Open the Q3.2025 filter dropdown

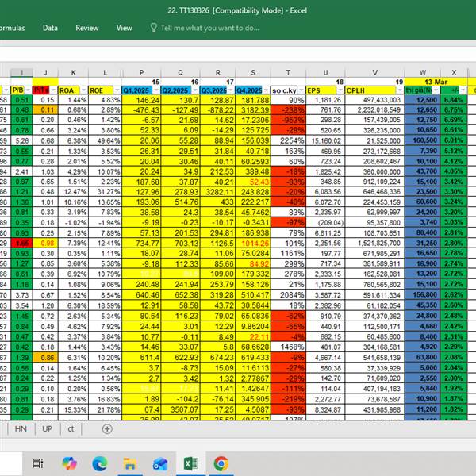[x=231, y=90]
